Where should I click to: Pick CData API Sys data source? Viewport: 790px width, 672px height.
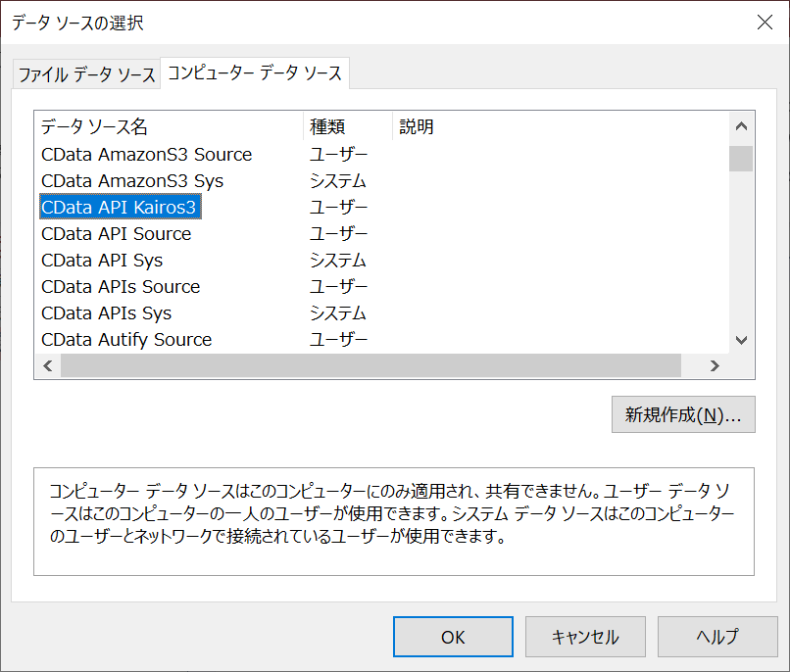point(102,261)
